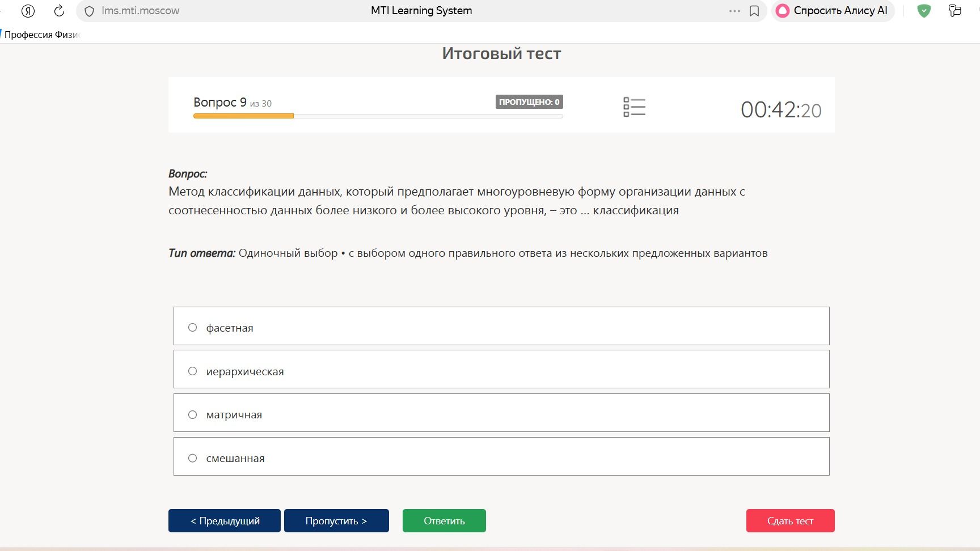Click the green Protect shield icon

[x=924, y=11]
